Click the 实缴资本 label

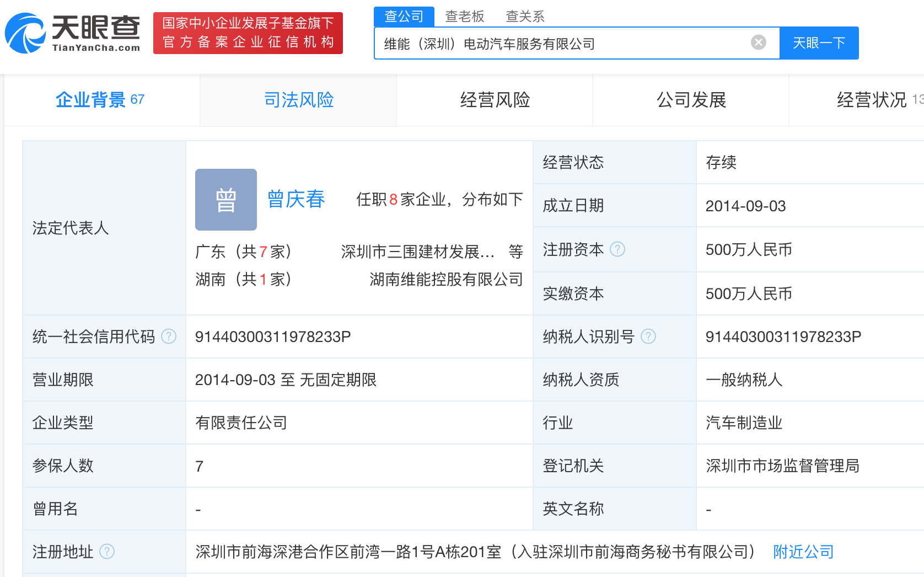(x=573, y=294)
